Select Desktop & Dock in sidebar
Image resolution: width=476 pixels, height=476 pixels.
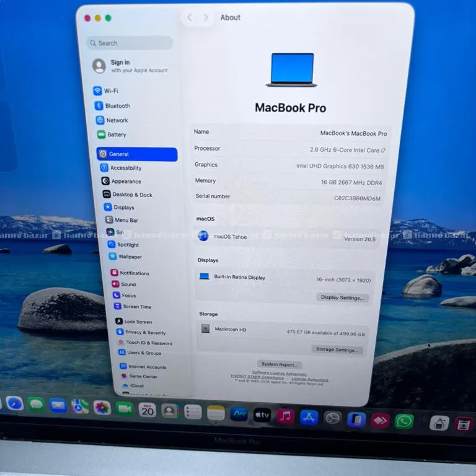pyautogui.click(x=128, y=195)
